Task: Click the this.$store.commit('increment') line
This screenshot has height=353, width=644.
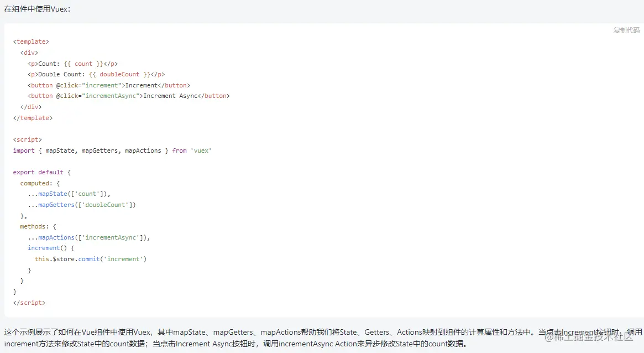Action: coord(90,259)
